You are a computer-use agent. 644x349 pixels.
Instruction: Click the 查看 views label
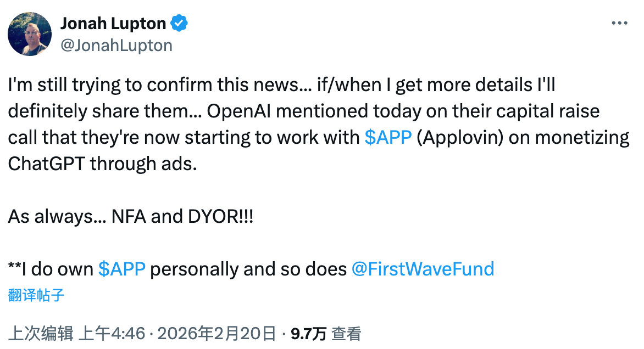[346, 333]
